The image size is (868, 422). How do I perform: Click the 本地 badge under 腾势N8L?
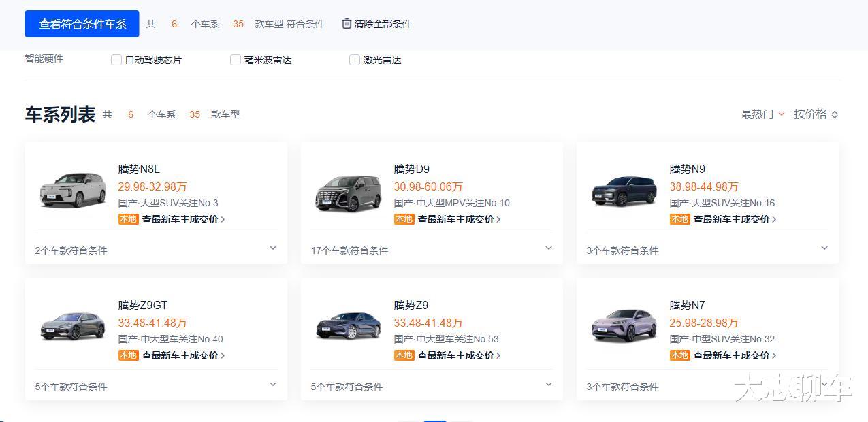[128, 219]
